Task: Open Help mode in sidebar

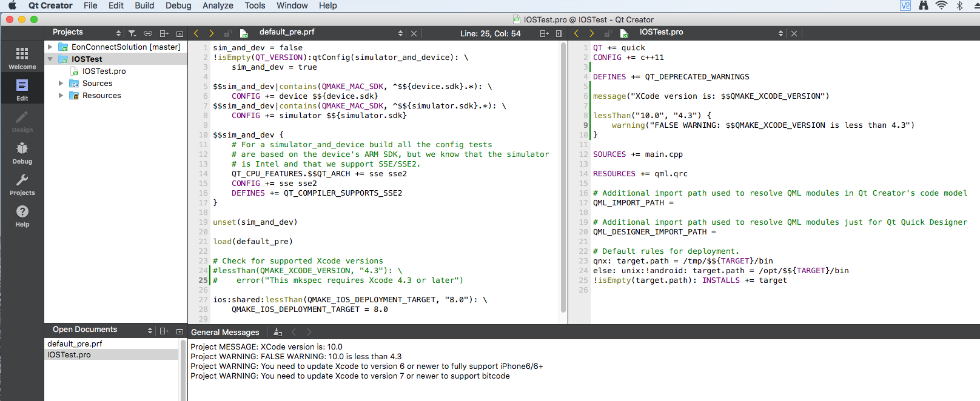Action: click(x=22, y=216)
